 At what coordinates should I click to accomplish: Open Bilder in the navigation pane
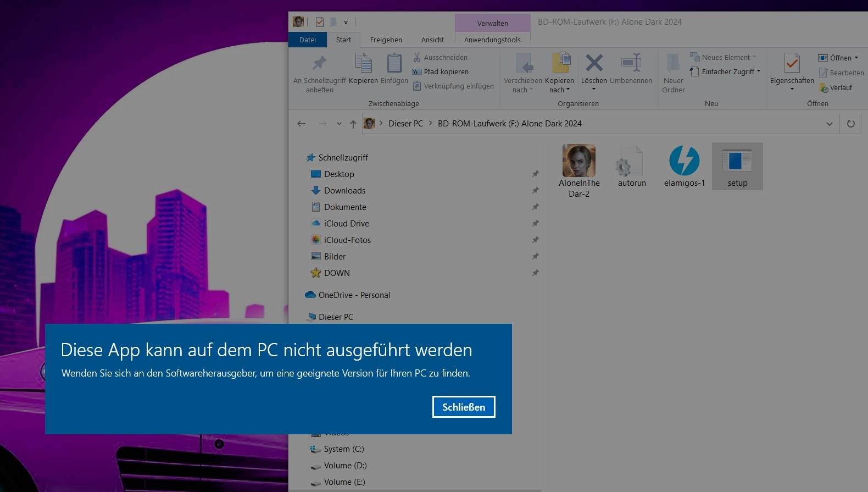click(x=335, y=257)
